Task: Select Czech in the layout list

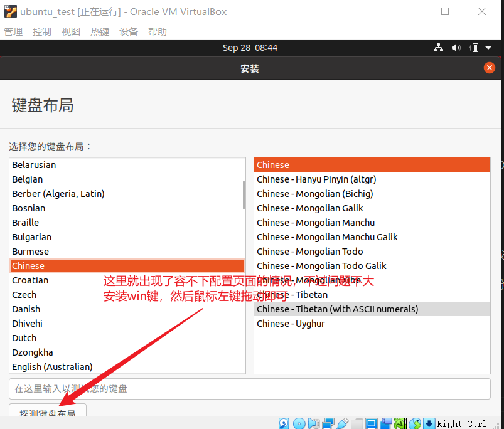Action: [127, 295]
